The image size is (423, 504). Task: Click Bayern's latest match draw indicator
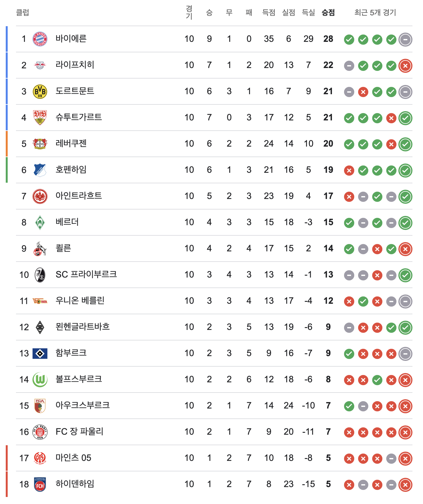[405, 40]
